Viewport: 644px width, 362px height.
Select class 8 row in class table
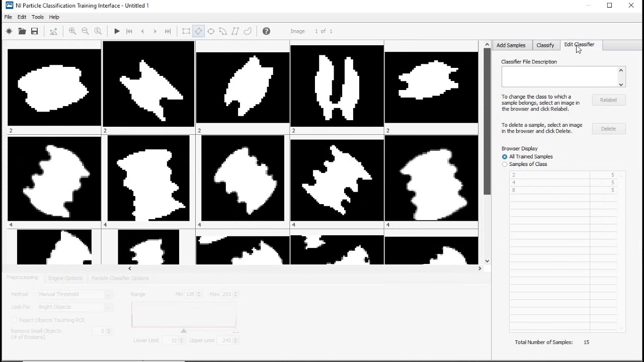click(x=563, y=190)
